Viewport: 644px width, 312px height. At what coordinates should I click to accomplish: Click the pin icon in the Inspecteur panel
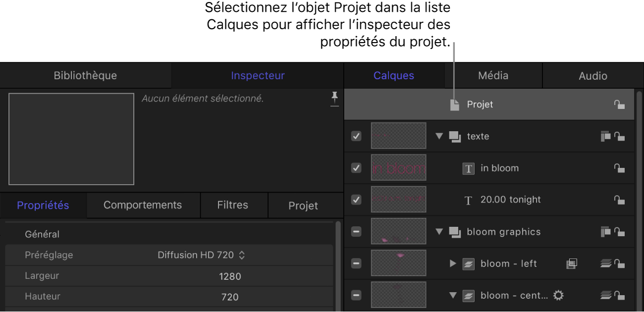335,99
